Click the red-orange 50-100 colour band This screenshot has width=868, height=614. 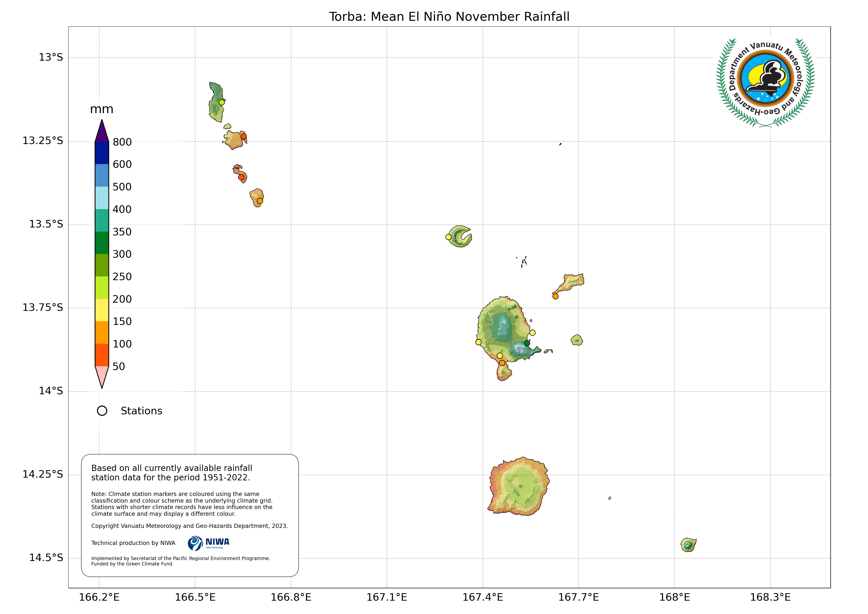coord(102,355)
